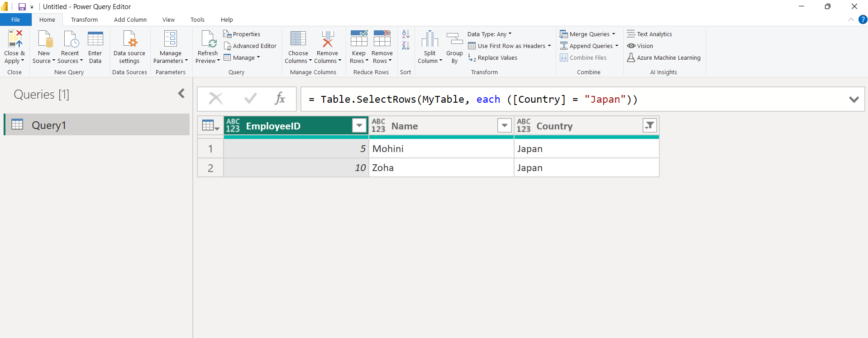Confirm the formula with the checkmark

(x=250, y=99)
